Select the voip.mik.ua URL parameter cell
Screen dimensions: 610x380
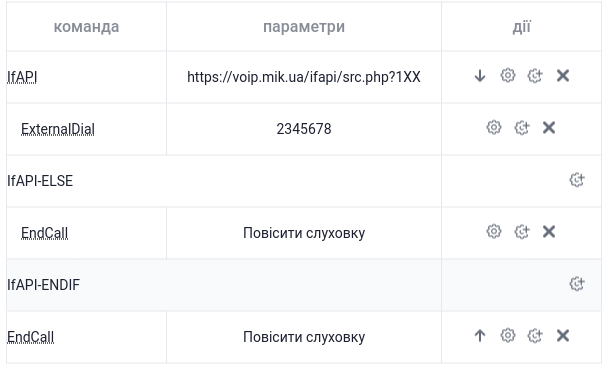click(x=304, y=77)
